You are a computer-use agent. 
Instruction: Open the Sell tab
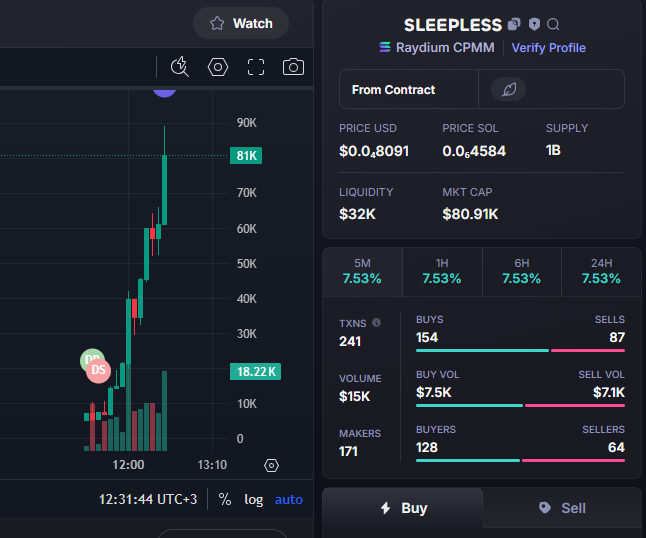[562, 508]
